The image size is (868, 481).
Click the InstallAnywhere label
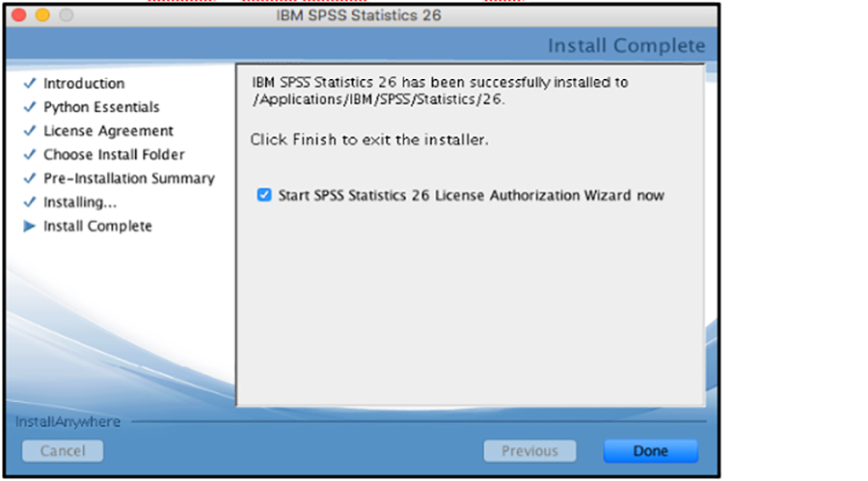point(68,422)
